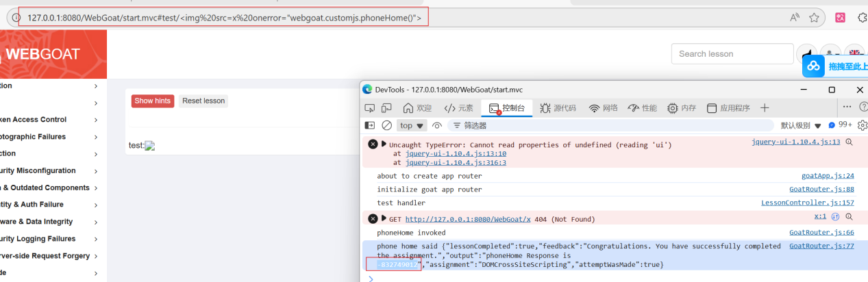Add page to favorites with star icon
The height and width of the screenshot is (282, 868).
coord(814,17)
